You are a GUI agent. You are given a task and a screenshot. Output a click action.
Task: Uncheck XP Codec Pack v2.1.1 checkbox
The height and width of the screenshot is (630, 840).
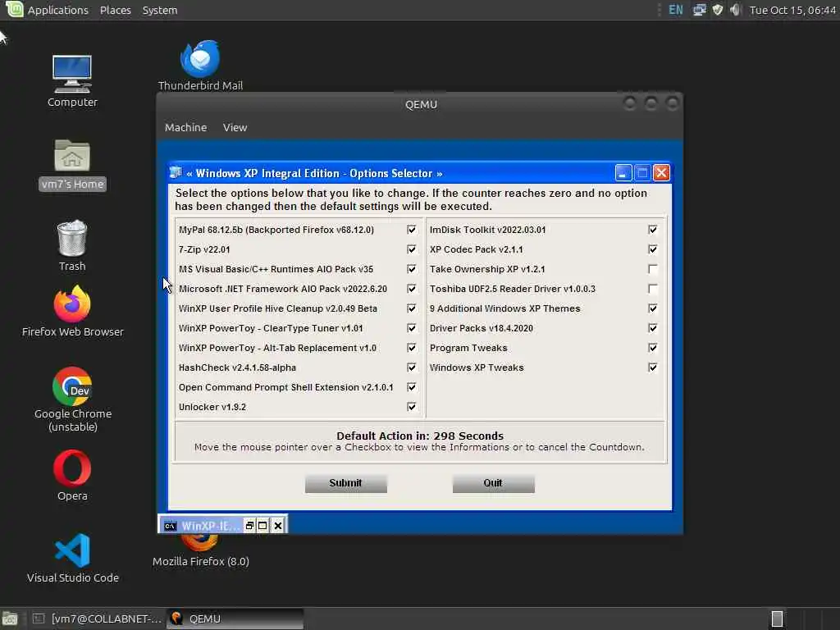pyautogui.click(x=652, y=249)
